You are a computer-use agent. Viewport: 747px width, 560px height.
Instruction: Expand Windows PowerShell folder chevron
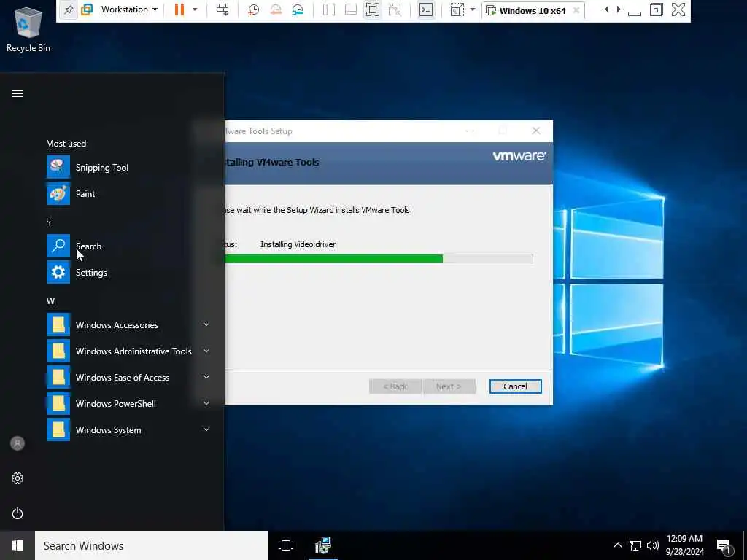coord(206,402)
